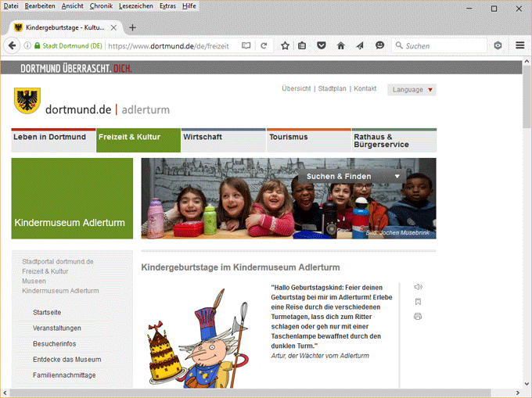Click the Dortmund eagle coat of arms
This screenshot has height=398, width=532.
pos(27,101)
